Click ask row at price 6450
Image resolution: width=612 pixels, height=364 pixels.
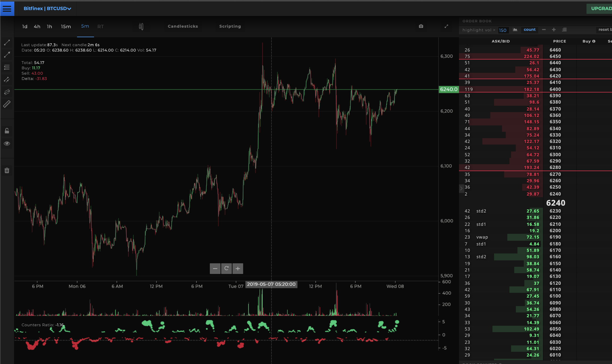click(x=535, y=56)
